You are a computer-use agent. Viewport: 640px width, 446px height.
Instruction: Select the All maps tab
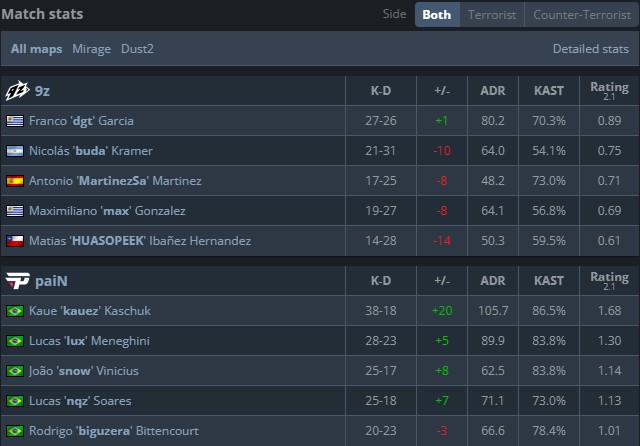coord(37,48)
